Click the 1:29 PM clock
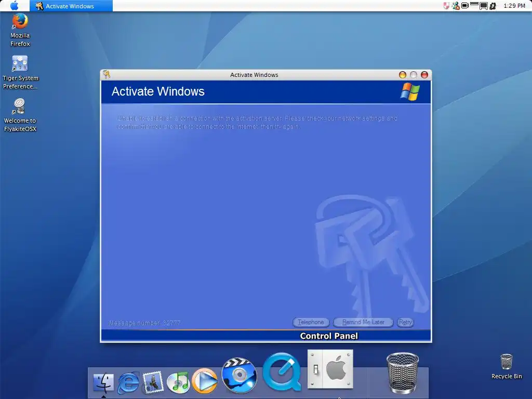Screen dimensions: 532x399 514,6
